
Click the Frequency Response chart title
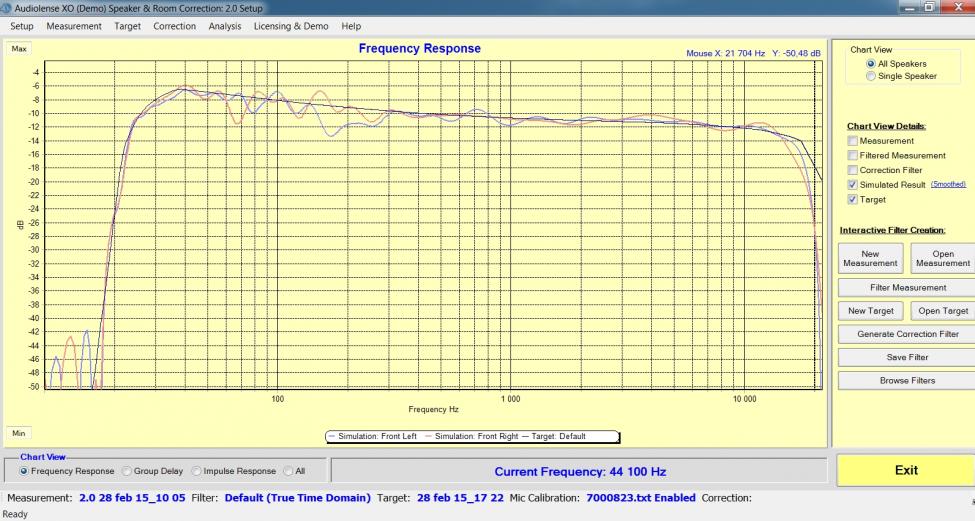pos(420,48)
